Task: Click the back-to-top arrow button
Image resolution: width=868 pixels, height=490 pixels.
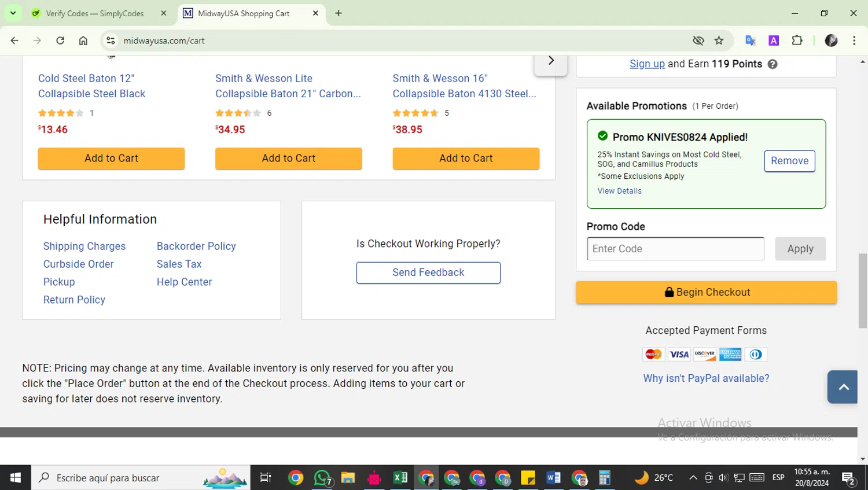Action: click(x=843, y=386)
